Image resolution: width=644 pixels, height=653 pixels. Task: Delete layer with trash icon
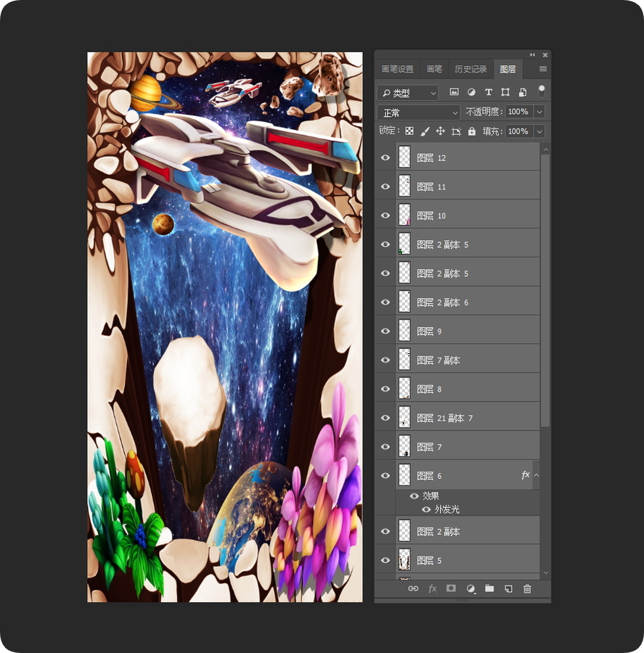point(527,588)
